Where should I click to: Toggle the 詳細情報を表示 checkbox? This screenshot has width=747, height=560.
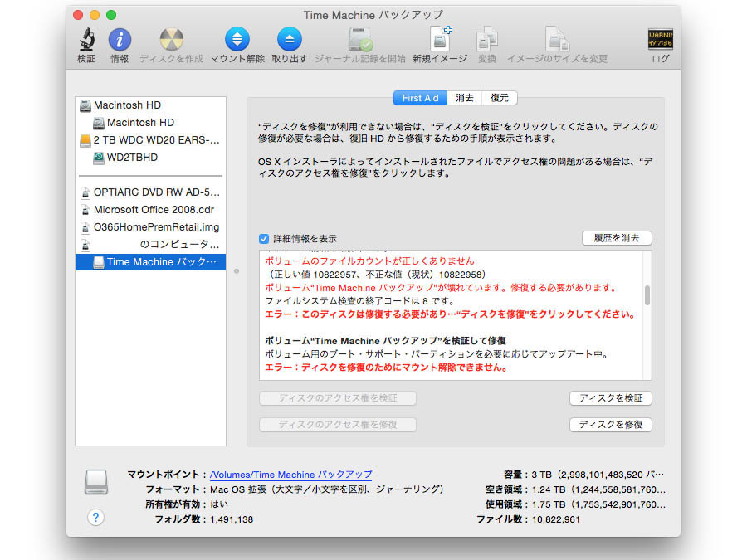pyautogui.click(x=263, y=239)
